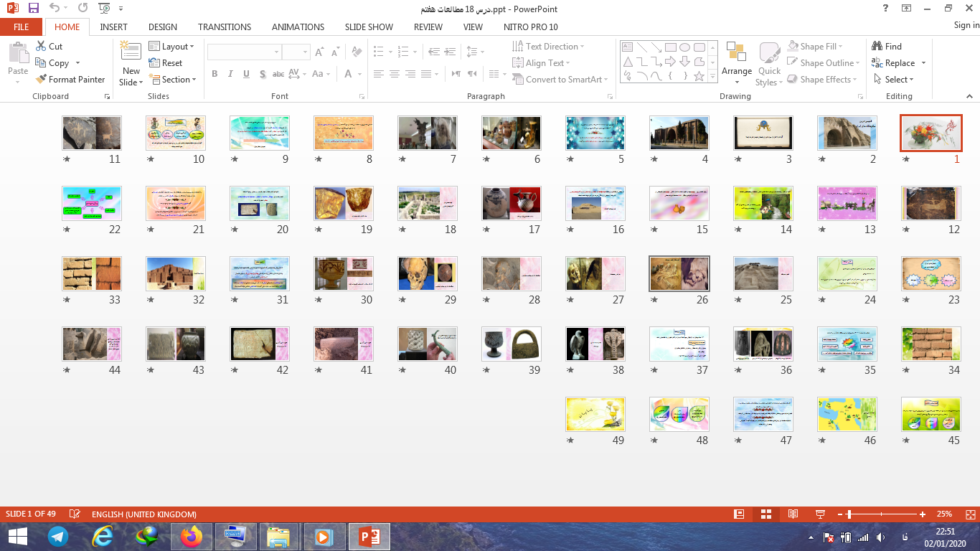Switch to Normal view in status bar
The width and height of the screenshot is (980, 551).
(739, 514)
